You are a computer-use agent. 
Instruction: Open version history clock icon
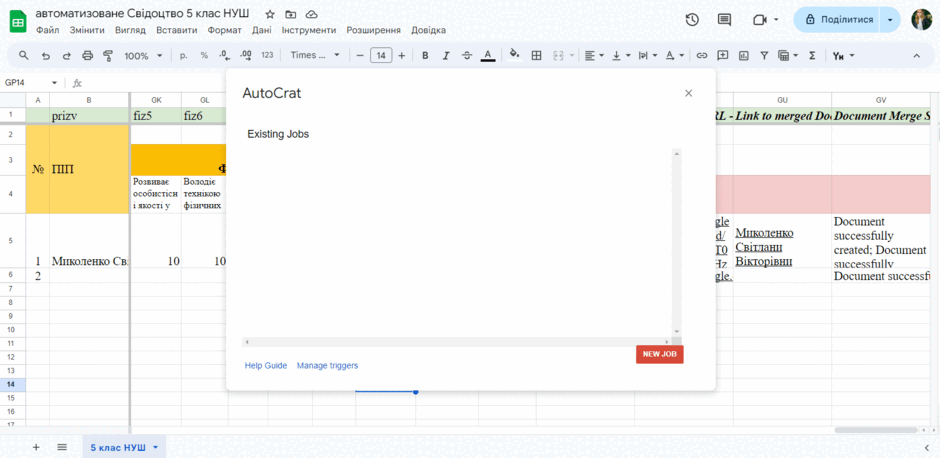pos(692,20)
